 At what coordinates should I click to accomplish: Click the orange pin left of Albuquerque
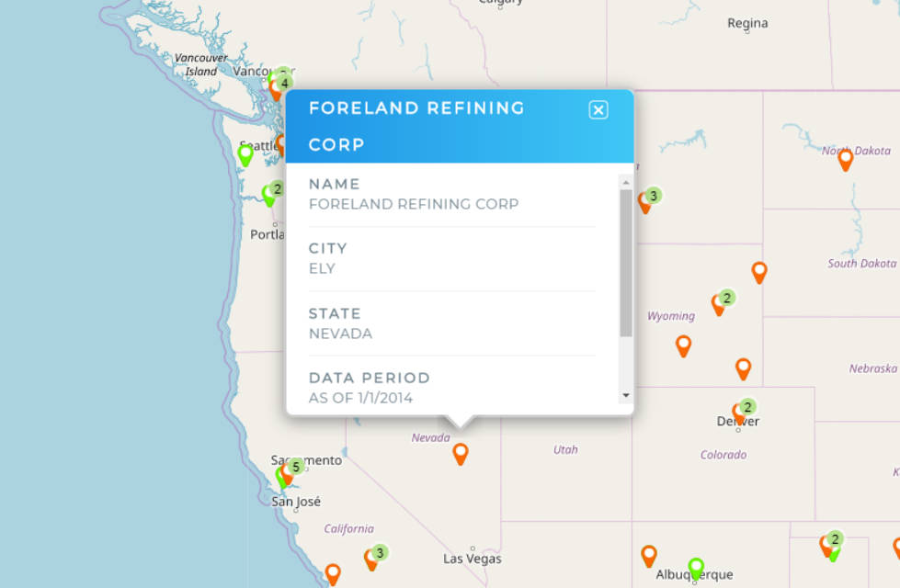[x=649, y=556]
